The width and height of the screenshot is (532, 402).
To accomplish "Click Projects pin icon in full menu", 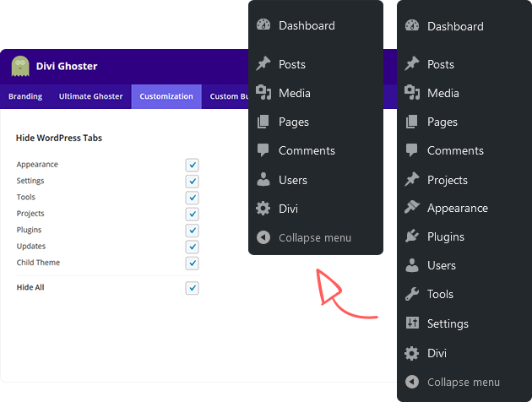I will pos(412,179).
